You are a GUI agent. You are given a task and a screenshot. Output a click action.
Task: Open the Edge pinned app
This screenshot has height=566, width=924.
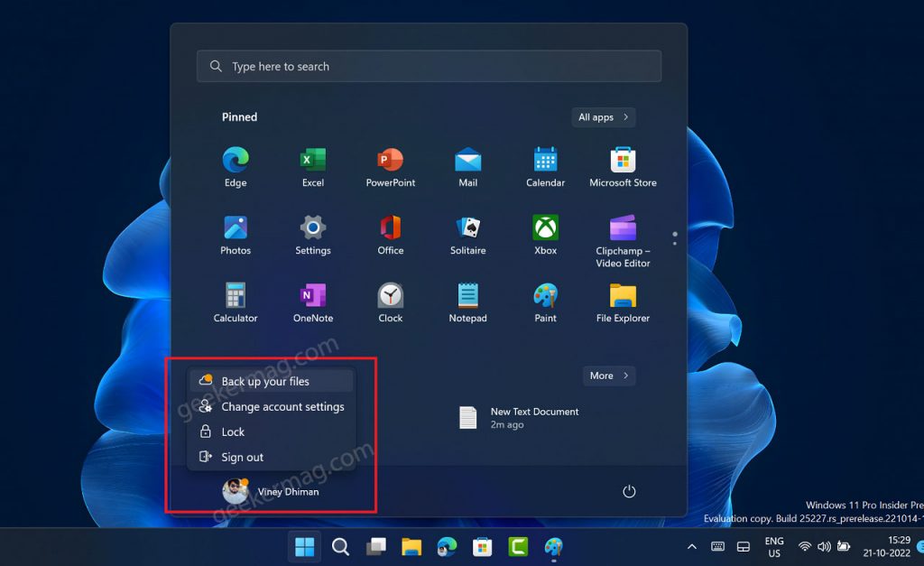click(x=236, y=167)
